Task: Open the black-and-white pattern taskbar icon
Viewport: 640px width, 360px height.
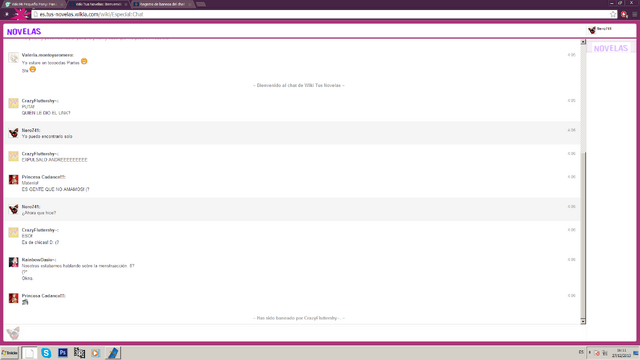Action: (79, 353)
